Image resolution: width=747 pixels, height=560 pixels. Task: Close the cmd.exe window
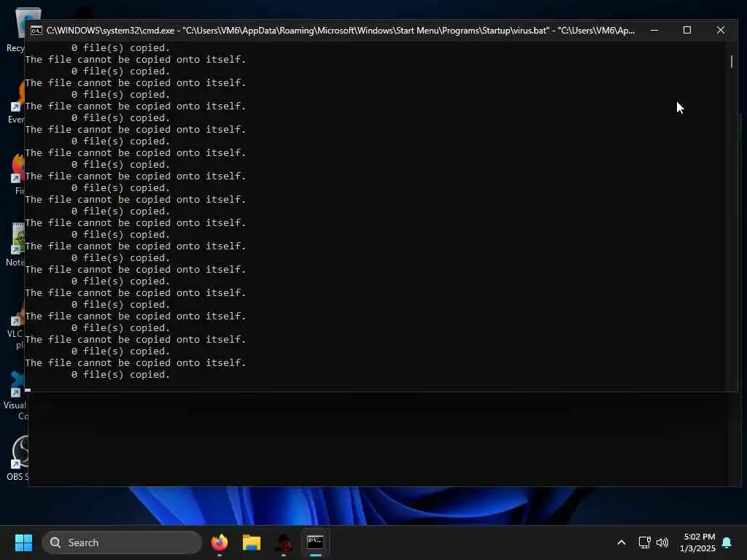coord(720,30)
